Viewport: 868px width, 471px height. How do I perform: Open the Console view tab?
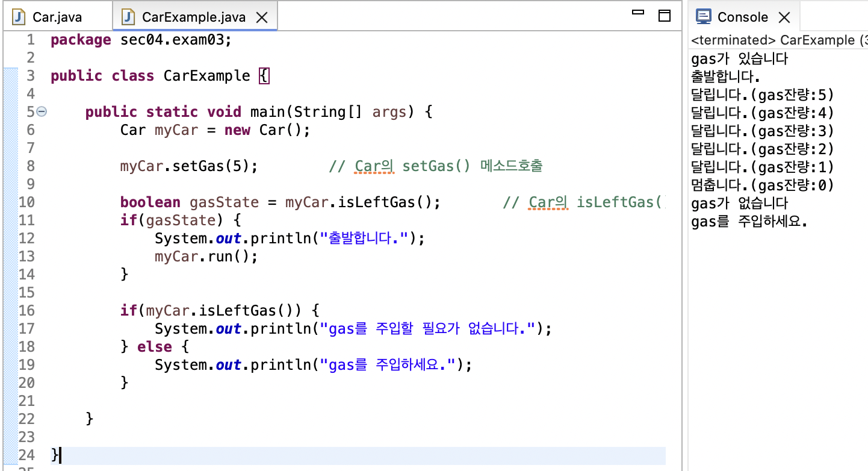click(x=743, y=17)
